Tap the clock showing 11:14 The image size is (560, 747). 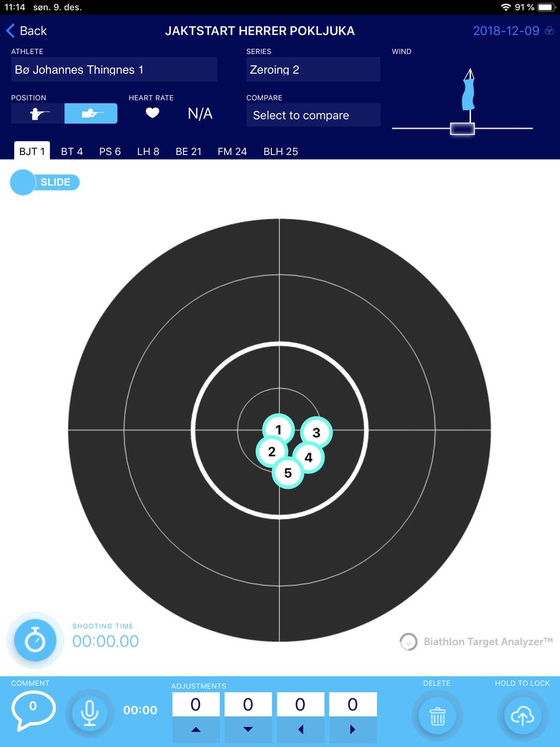(15, 7)
